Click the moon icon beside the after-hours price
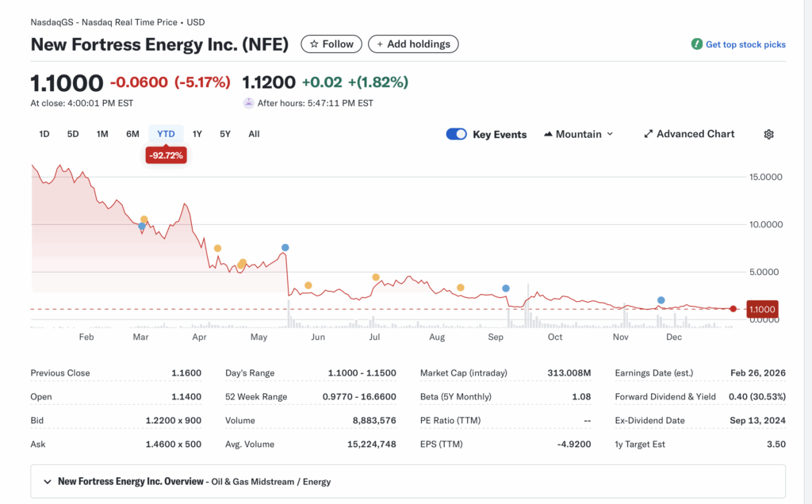 248,102
